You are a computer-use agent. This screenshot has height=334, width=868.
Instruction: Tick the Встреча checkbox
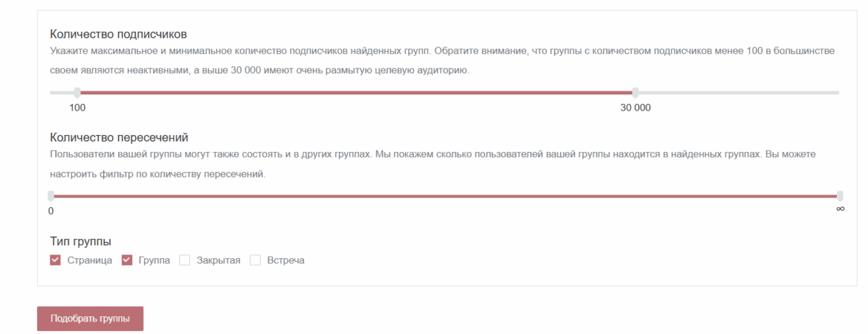[255, 260]
